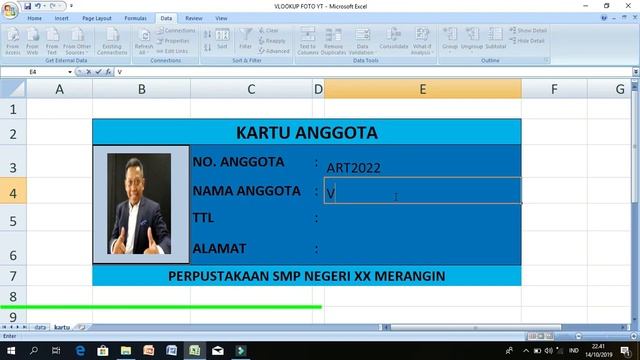Open Text to Columns wizard
640x360 pixels.
[308, 41]
